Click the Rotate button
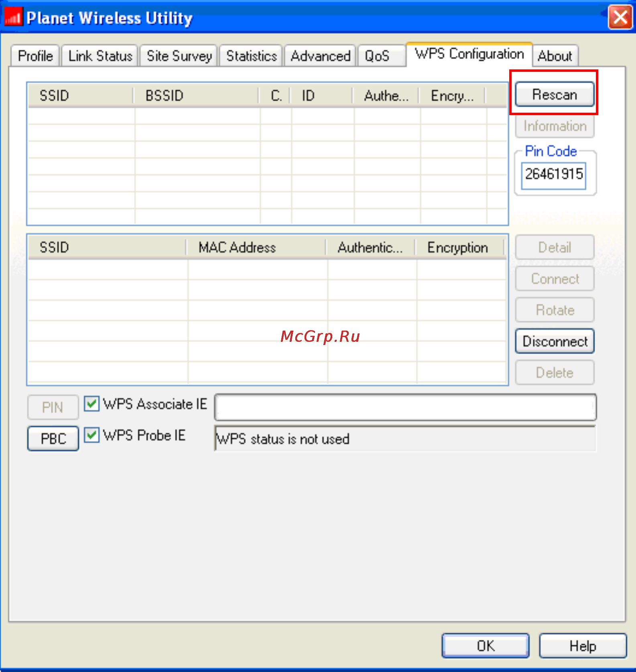 click(555, 310)
